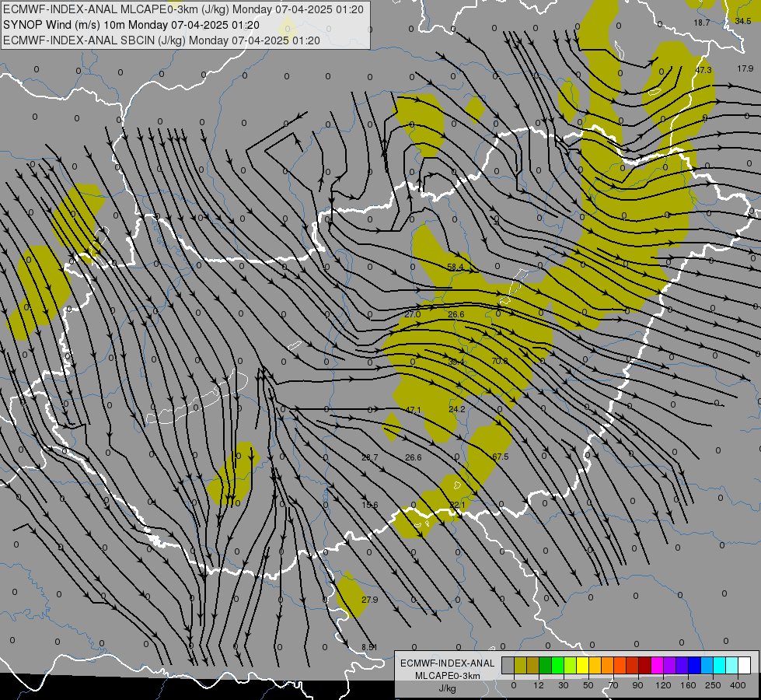The height and width of the screenshot is (700, 761).
Task: Click the map value 27.9
Action: click(x=370, y=600)
